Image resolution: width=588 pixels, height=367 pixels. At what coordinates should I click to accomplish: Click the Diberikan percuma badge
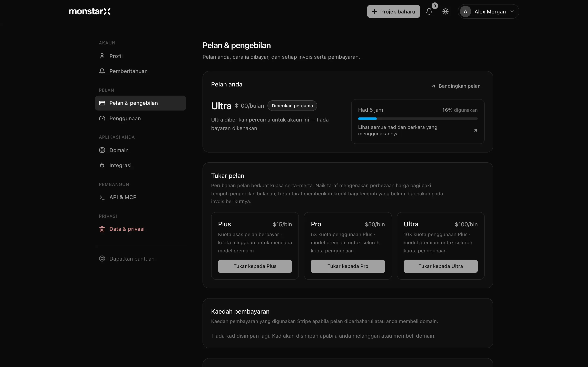[292, 106]
